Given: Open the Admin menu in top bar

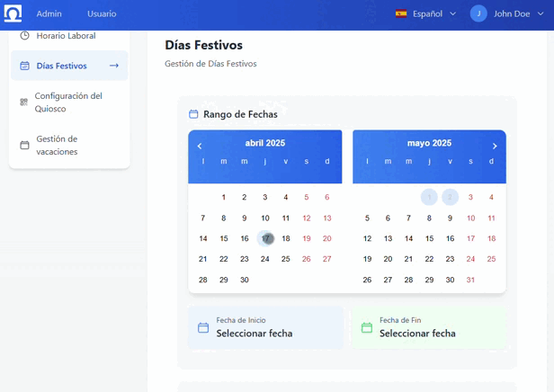Looking at the screenshot, I should click(49, 14).
